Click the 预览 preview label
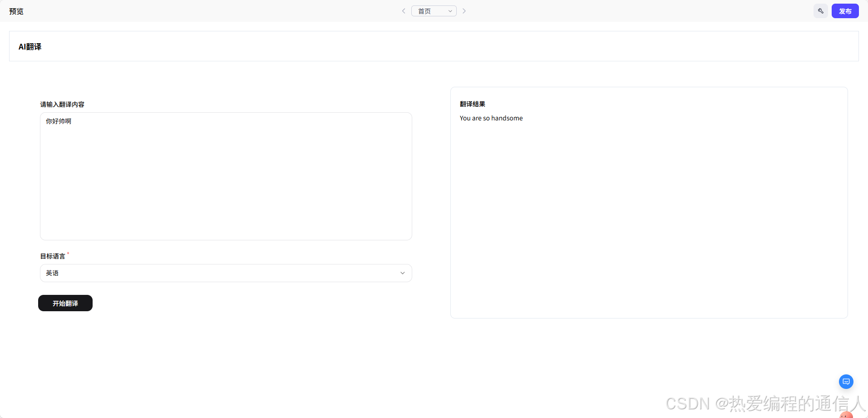 click(16, 11)
